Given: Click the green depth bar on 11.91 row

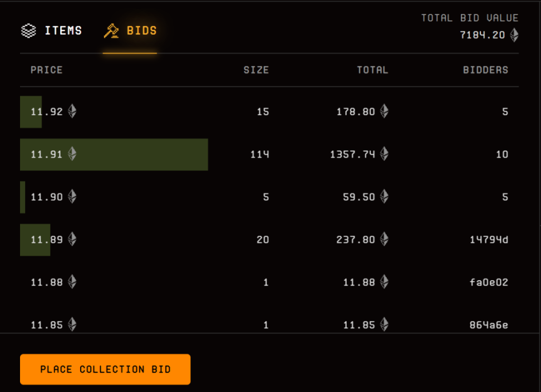Looking at the screenshot, I should 145,154.
